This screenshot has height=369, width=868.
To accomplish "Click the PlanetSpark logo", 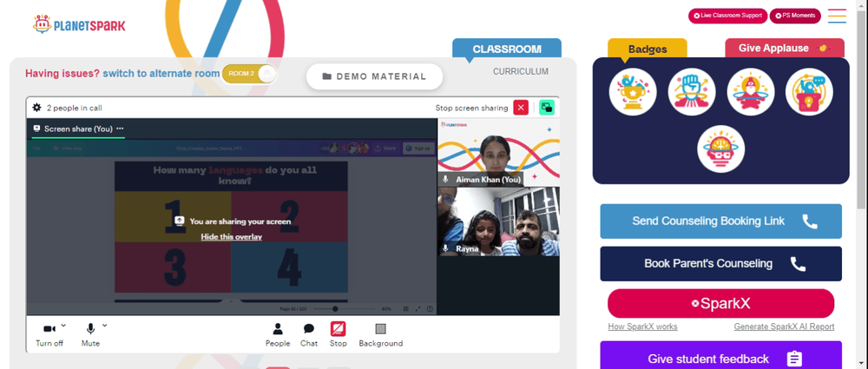I will coord(79,24).
